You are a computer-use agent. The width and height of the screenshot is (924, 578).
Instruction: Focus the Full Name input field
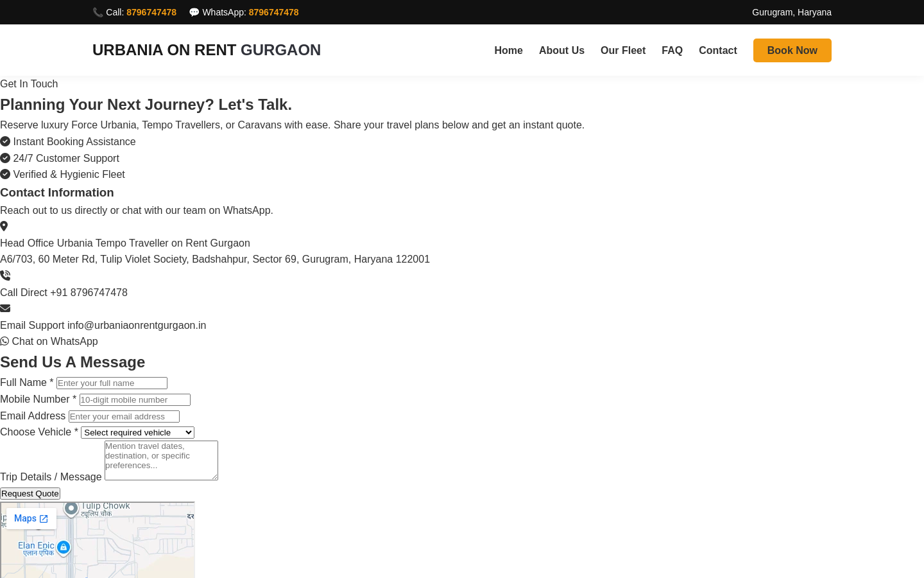click(112, 383)
